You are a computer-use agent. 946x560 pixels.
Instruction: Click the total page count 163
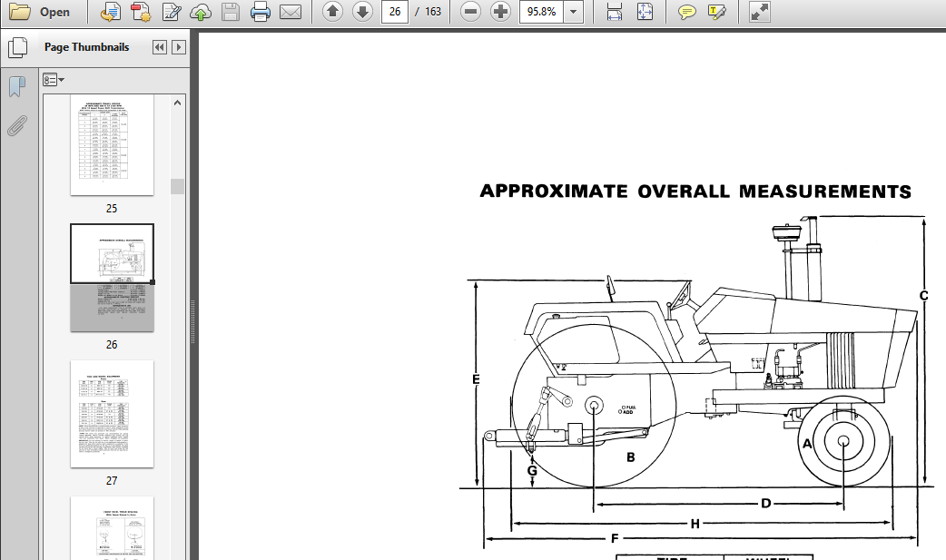coord(432,12)
